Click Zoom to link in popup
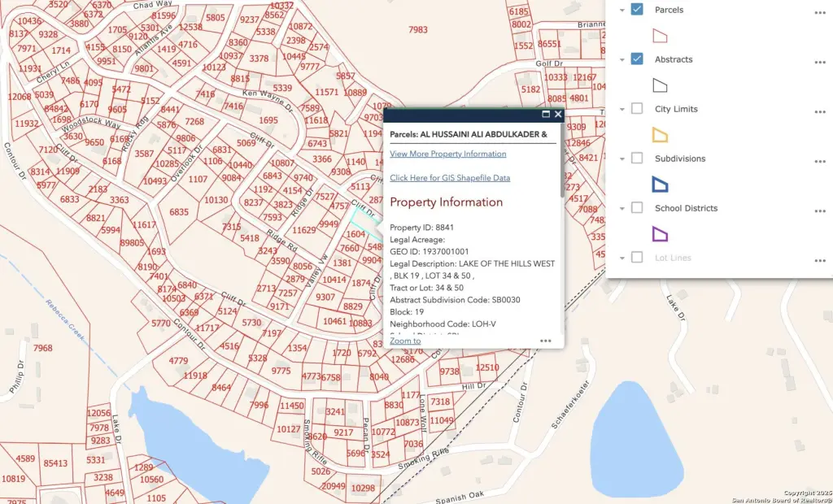This screenshot has height=504, width=833. (x=405, y=341)
